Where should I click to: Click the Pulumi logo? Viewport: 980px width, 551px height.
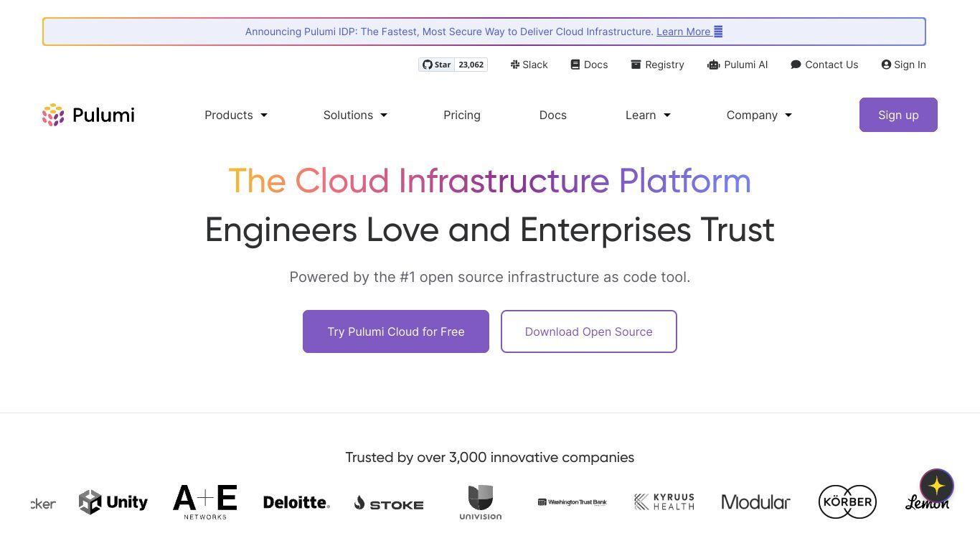click(x=88, y=115)
